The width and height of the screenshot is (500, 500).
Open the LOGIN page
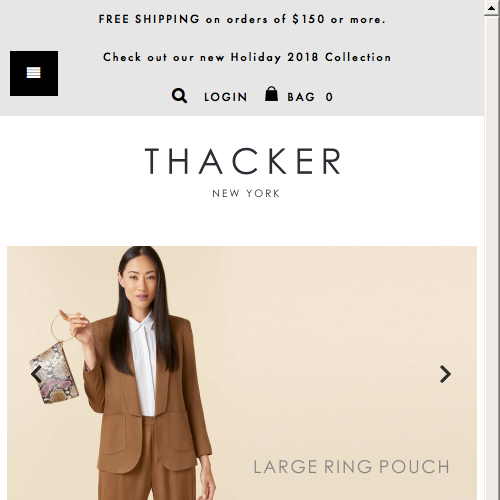click(225, 97)
